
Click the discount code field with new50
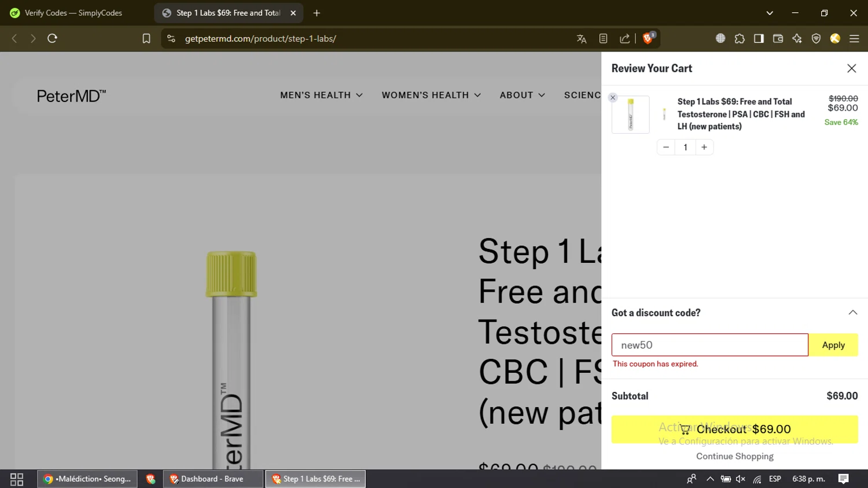click(x=710, y=345)
